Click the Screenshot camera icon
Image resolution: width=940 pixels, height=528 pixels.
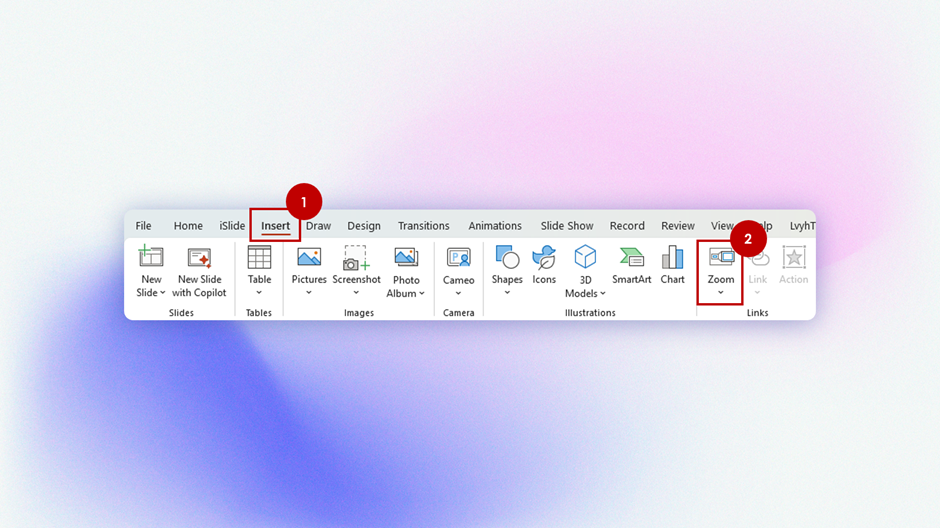355,258
